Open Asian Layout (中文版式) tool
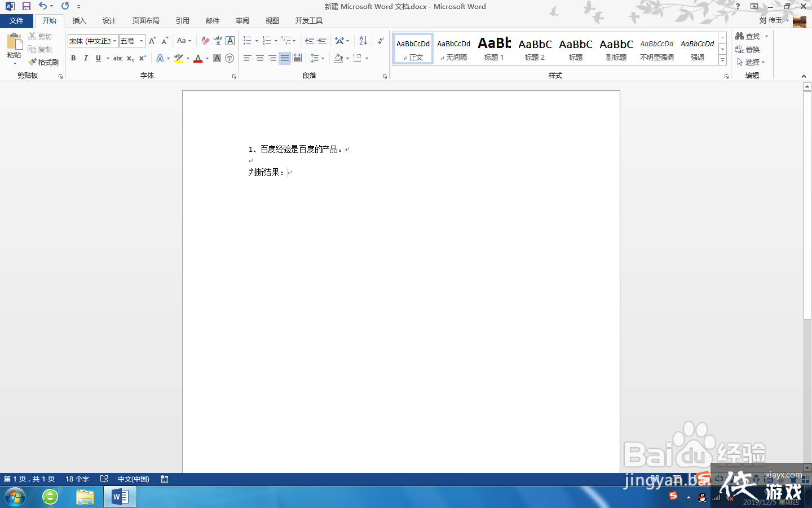The height and width of the screenshot is (508, 812). click(342, 41)
